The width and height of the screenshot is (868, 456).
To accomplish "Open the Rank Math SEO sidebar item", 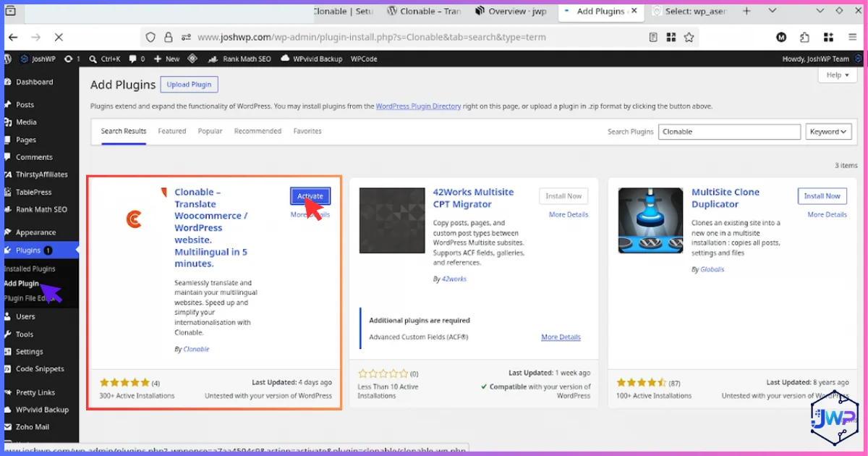I will (41, 209).
